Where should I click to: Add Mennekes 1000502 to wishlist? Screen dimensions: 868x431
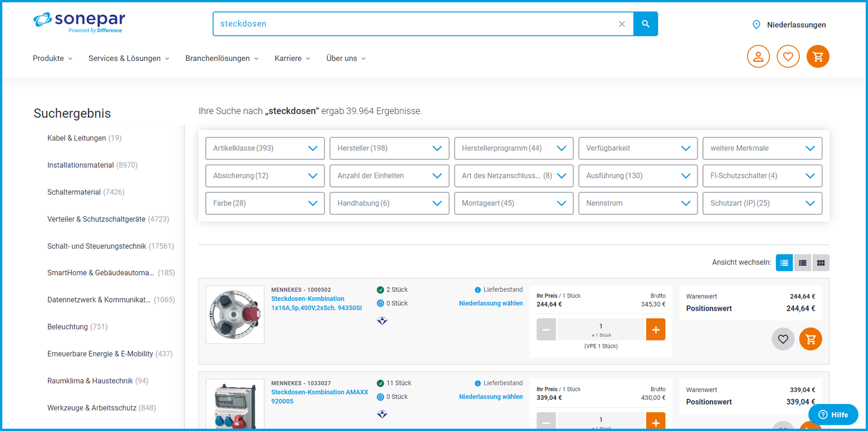[783, 339]
